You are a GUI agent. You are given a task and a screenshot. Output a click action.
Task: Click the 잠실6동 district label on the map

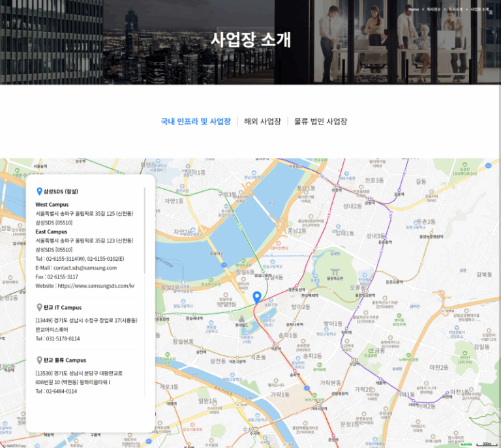point(245,272)
